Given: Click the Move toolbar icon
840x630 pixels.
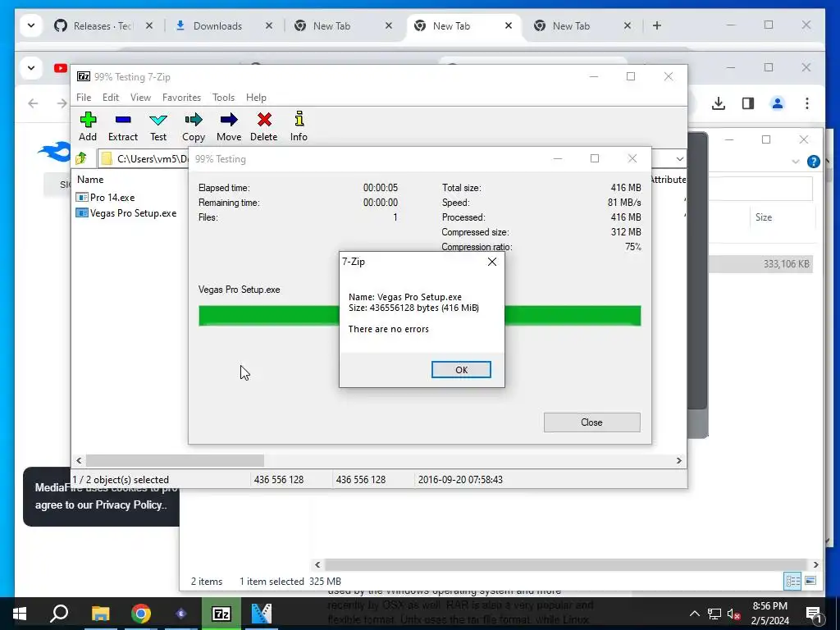Looking at the screenshot, I should [x=229, y=127].
